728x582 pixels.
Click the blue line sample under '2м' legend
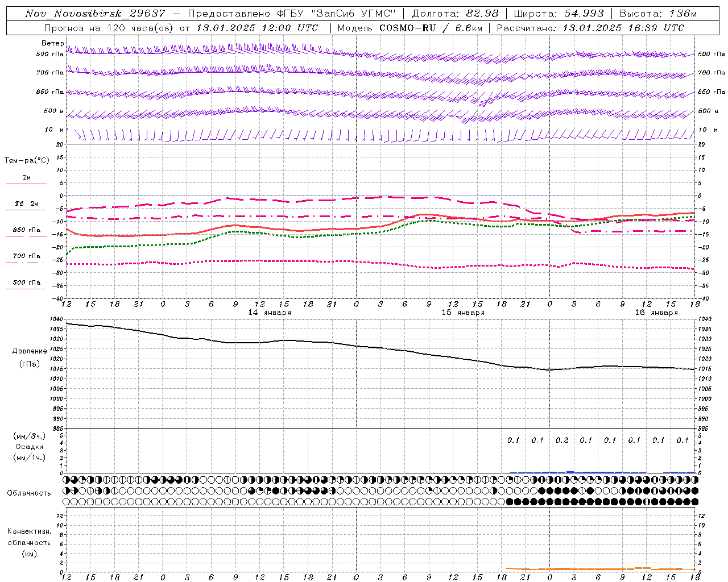tap(26, 184)
